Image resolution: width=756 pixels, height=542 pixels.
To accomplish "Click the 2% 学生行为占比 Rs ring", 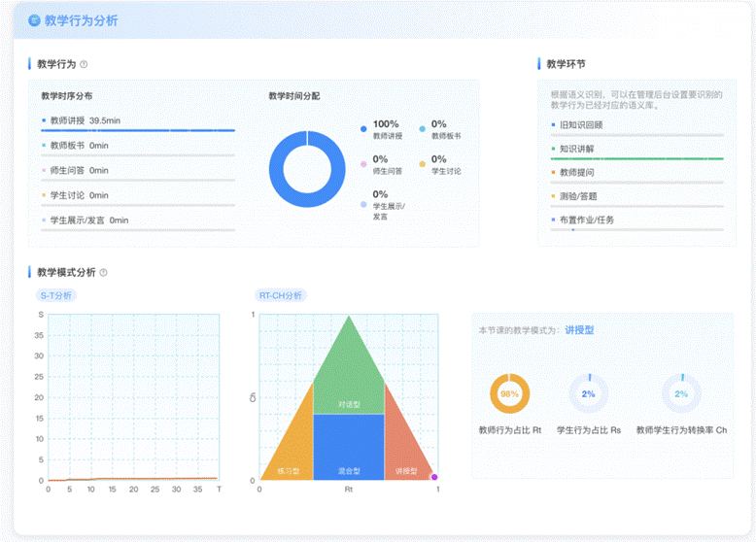I will (588, 393).
